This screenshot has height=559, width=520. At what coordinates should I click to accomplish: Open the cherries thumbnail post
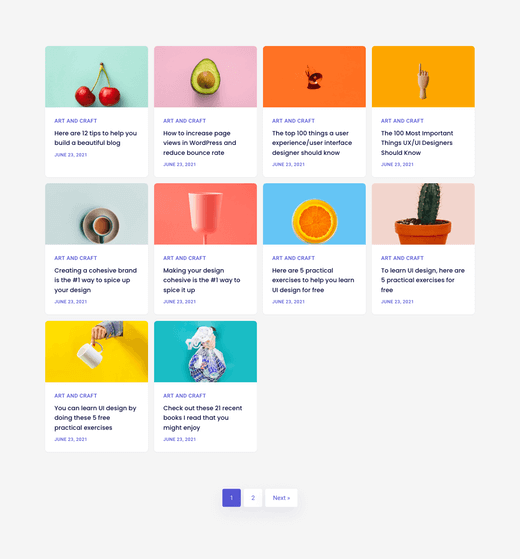click(x=97, y=77)
